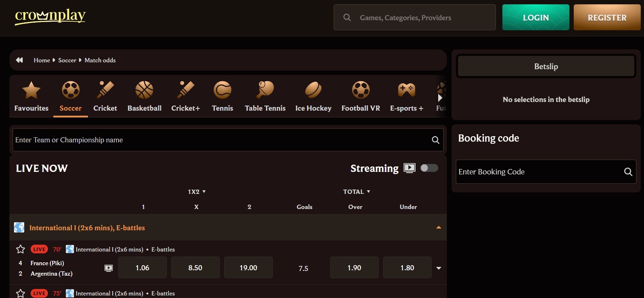This screenshot has height=298, width=644.
Task: Select Over 7.5 odds 1.90
Action: coord(354,267)
